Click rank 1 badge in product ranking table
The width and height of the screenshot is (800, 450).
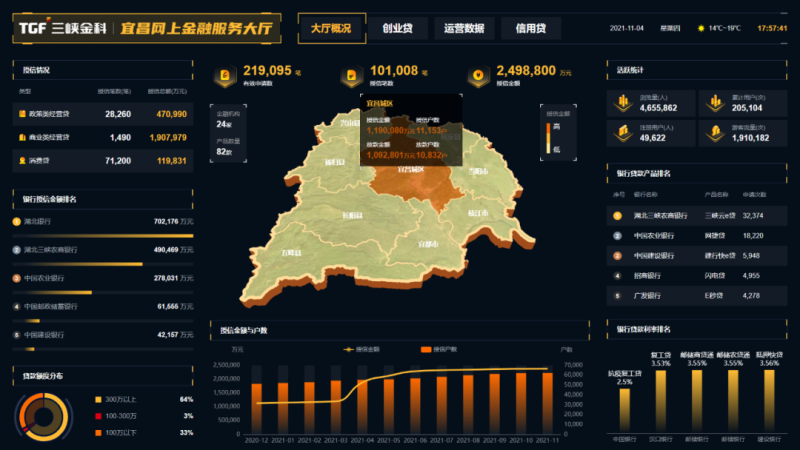coord(617,216)
